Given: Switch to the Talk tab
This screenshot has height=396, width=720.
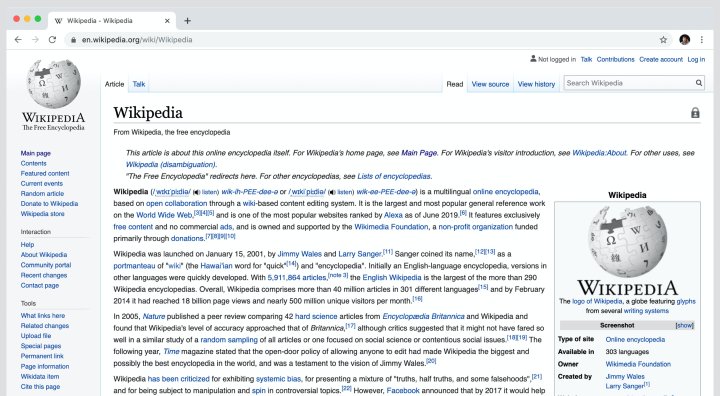Looking at the screenshot, I should click(139, 84).
